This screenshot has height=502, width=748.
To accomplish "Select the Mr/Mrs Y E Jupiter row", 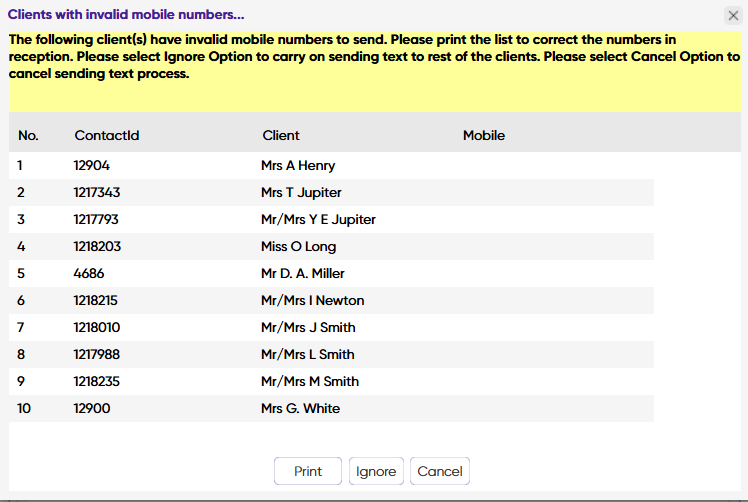I will pos(331,220).
